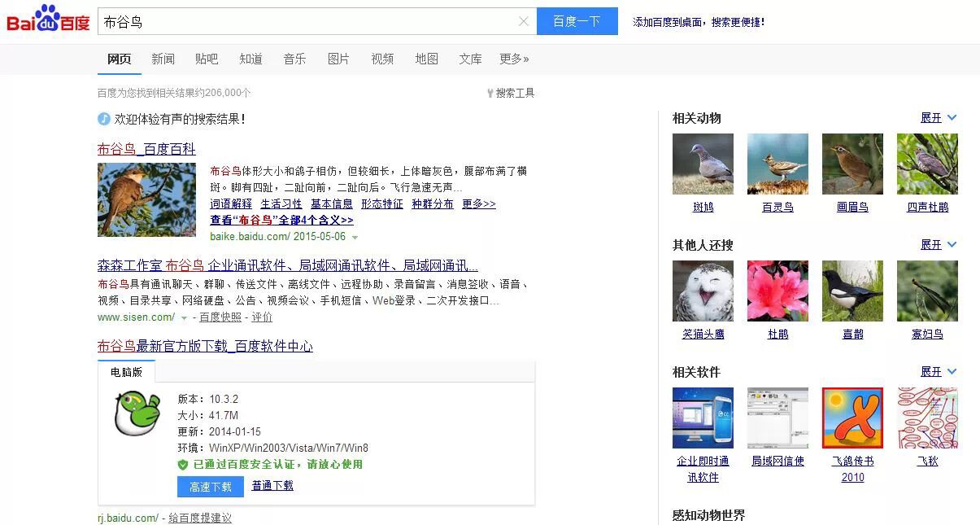The image size is (980, 525).
Task: Open 飞鸽传书 2010 text link
Action: coord(852,469)
